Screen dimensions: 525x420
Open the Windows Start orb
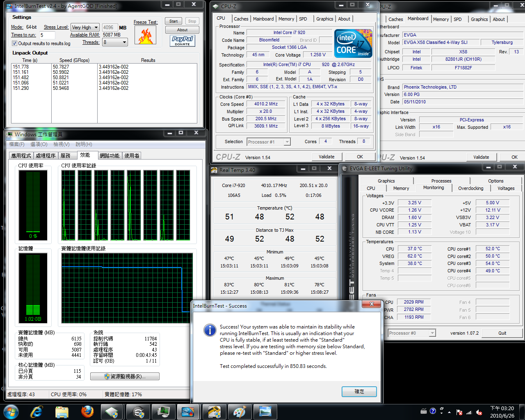point(11,411)
